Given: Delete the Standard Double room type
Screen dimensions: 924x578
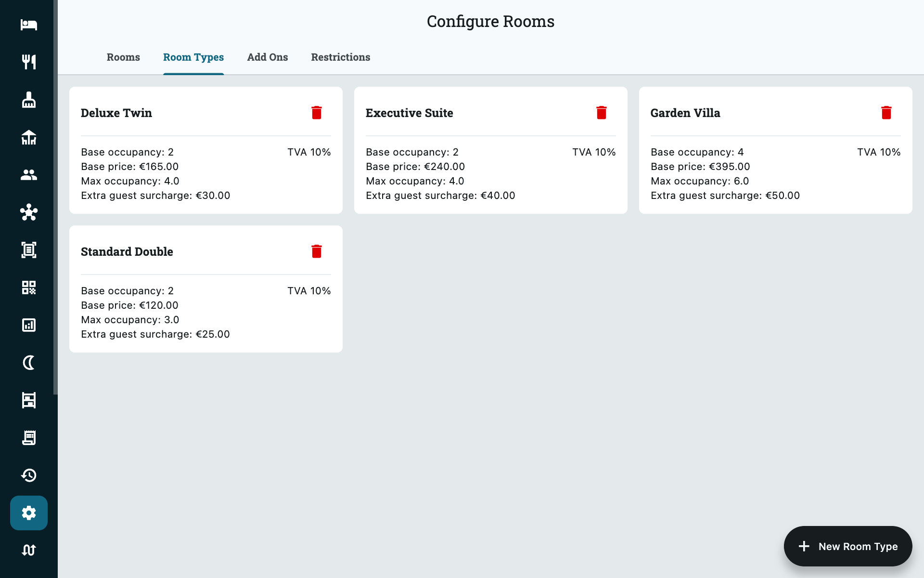Looking at the screenshot, I should [x=317, y=251].
